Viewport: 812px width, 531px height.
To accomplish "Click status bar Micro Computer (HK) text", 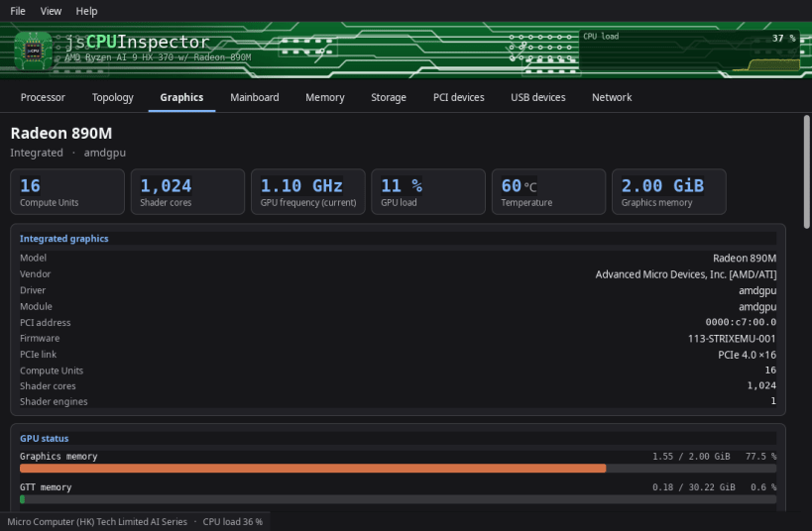I will [97, 522].
